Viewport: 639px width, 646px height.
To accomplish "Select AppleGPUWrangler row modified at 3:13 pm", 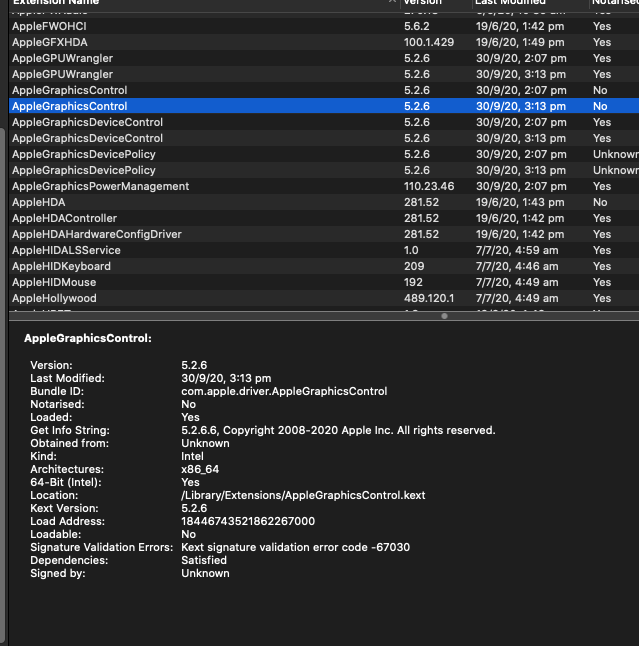I will pyautogui.click(x=324, y=75).
